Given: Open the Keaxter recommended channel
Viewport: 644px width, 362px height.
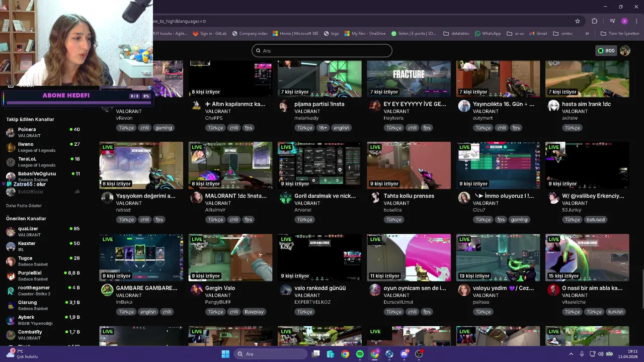Looking at the screenshot, I should tap(43, 246).
